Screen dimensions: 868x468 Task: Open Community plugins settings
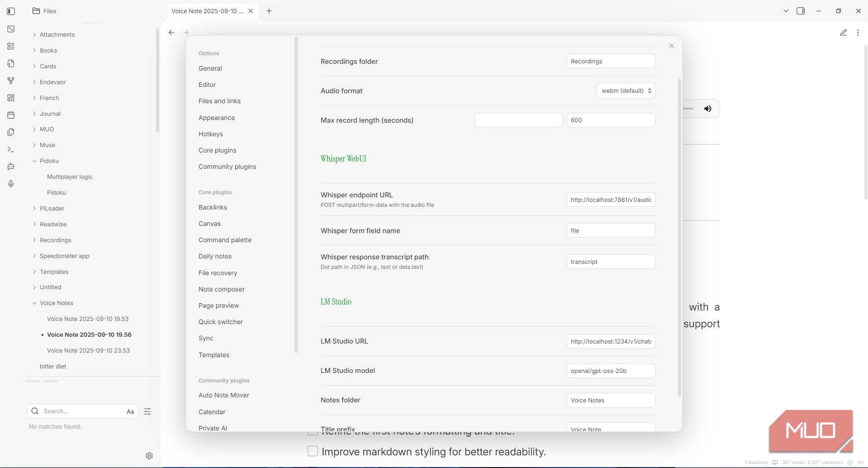(227, 167)
